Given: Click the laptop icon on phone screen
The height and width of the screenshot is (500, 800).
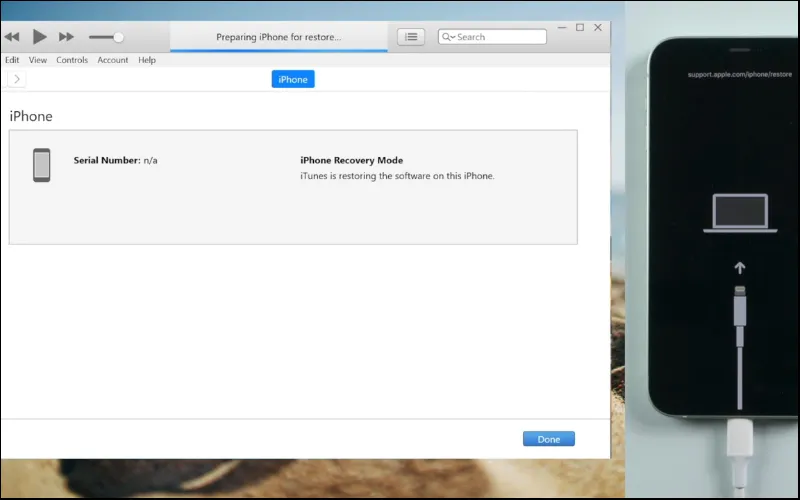Looking at the screenshot, I should pyautogui.click(x=740, y=213).
